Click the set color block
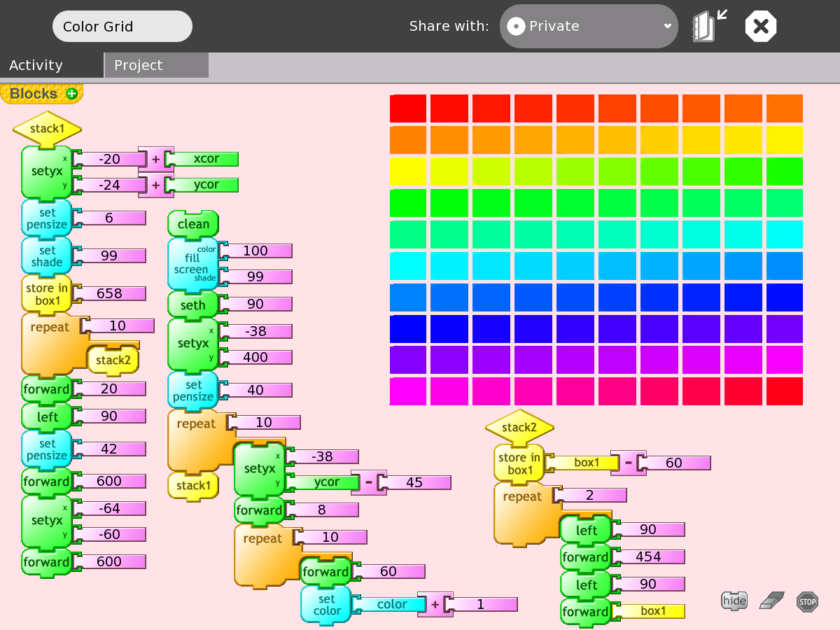The image size is (840, 630). coord(326,605)
